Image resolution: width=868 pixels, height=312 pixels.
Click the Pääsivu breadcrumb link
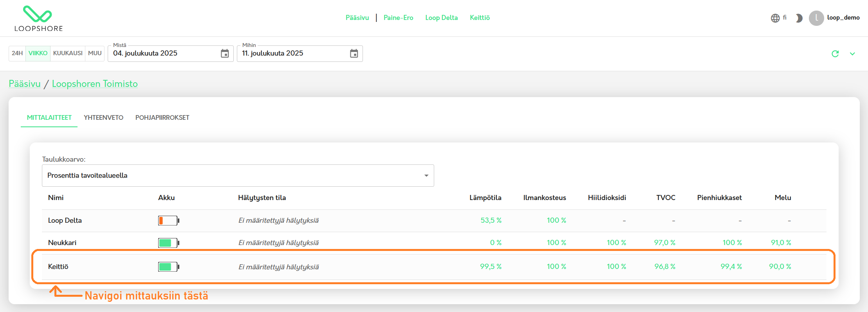[x=25, y=84]
